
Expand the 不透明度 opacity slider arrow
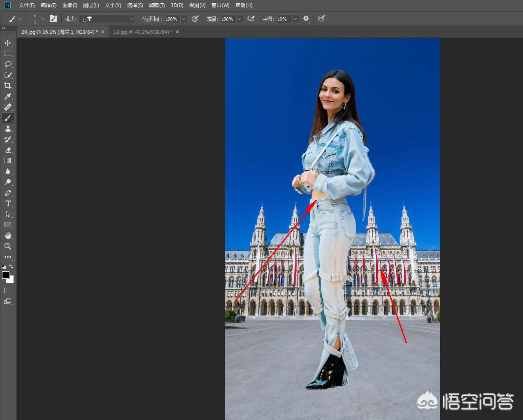(x=184, y=19)
